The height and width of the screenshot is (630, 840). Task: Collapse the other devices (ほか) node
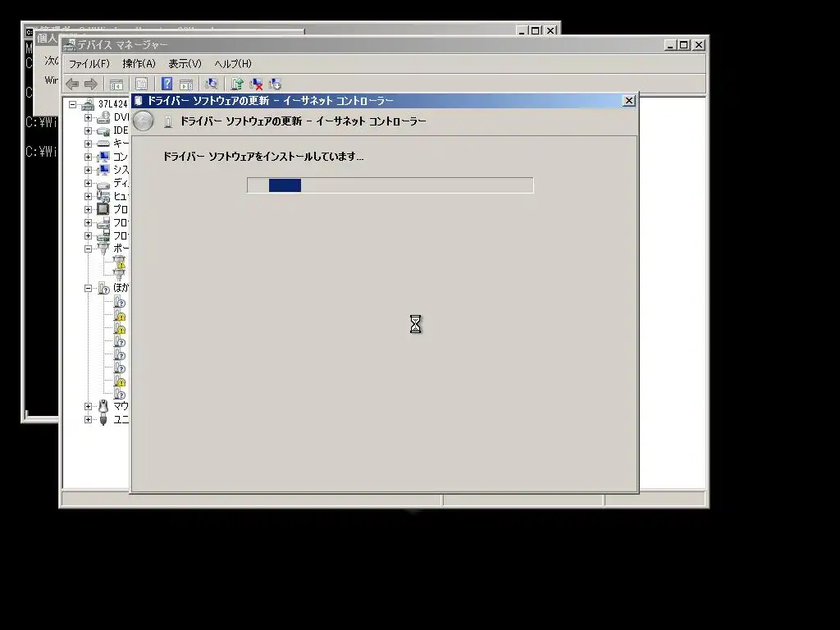pyautogui.click(x=88, y=288)
